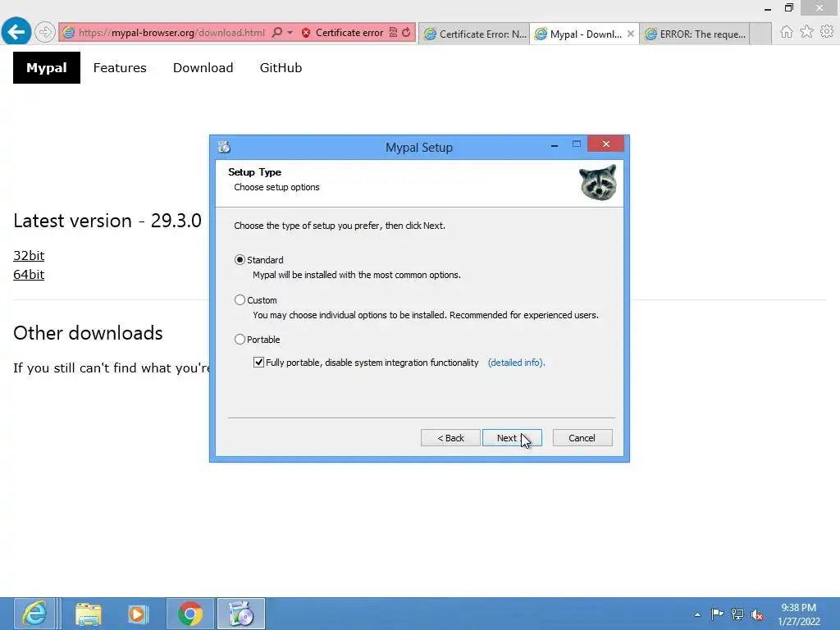Open the media player taskbar icon

137,614
